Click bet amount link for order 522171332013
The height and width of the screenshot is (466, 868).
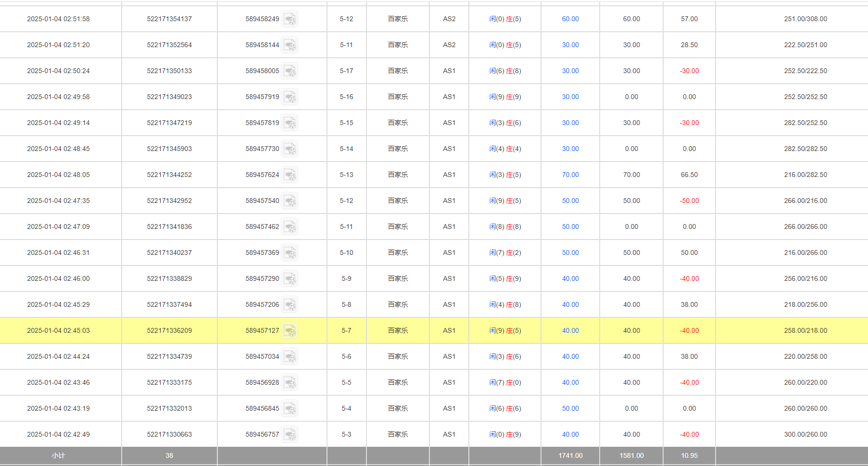(570, 409)
